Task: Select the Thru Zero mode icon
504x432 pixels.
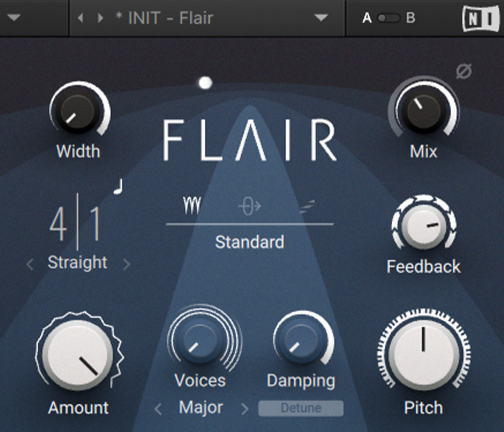Action: coord(249,206)
